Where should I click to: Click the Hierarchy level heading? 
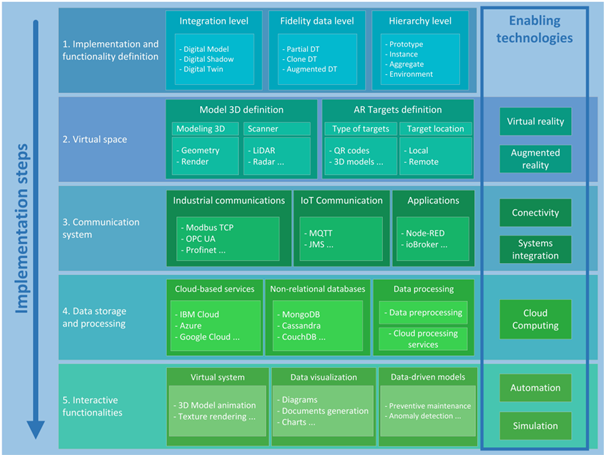420,21
